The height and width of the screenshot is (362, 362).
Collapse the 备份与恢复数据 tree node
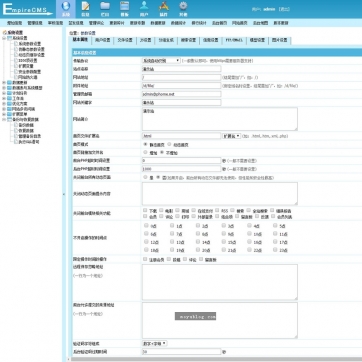point(4,119)
